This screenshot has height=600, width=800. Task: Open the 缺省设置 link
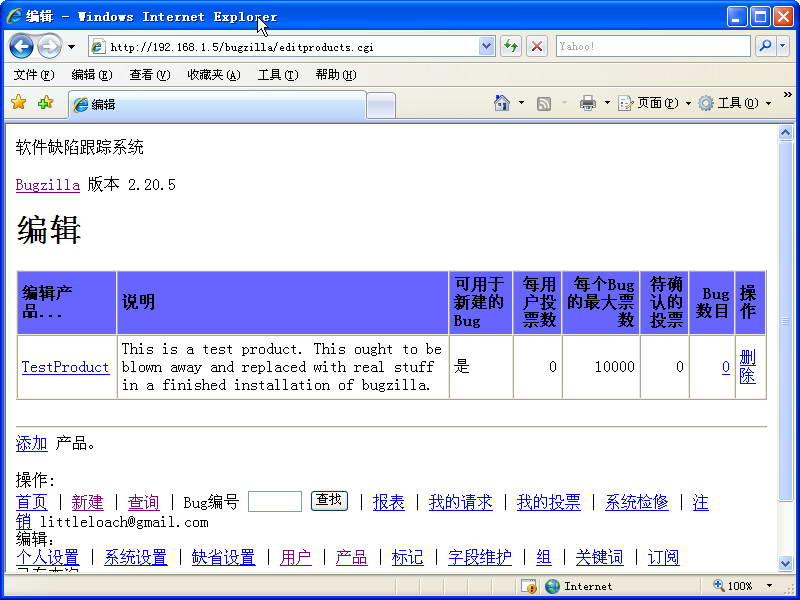223,557
